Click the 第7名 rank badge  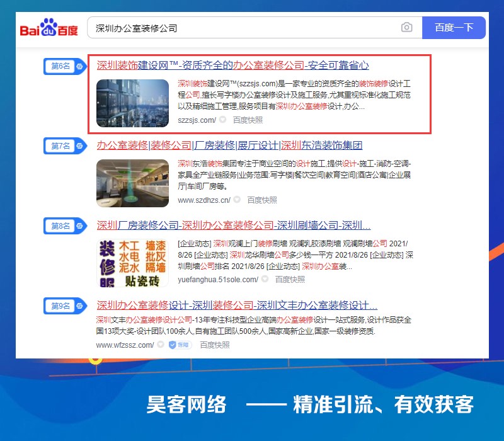tap(66, 146)
